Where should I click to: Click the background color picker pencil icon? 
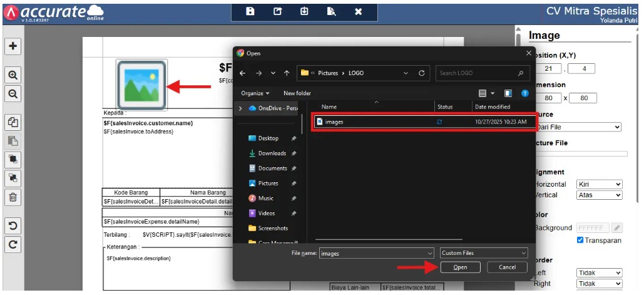[617, 228]
